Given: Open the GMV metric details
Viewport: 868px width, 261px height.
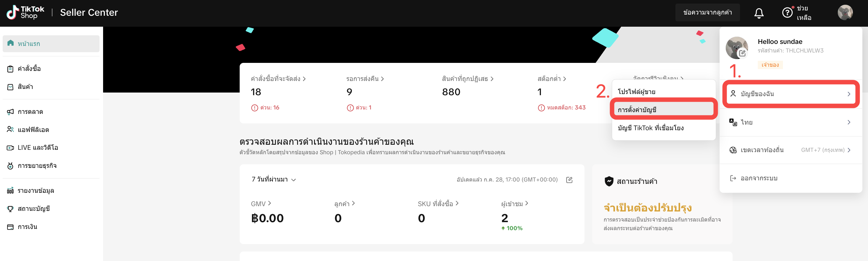Looking at the screenshot, I should (x=261, y=204).
